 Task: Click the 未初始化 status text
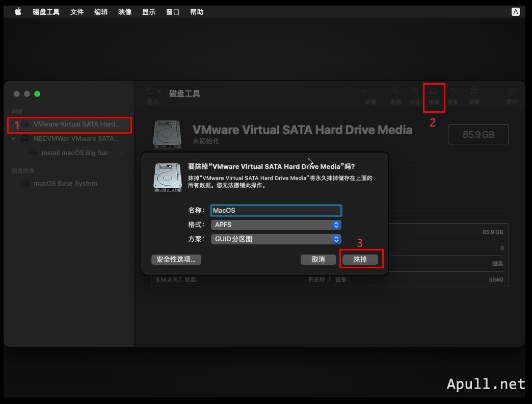coord(206,141)
